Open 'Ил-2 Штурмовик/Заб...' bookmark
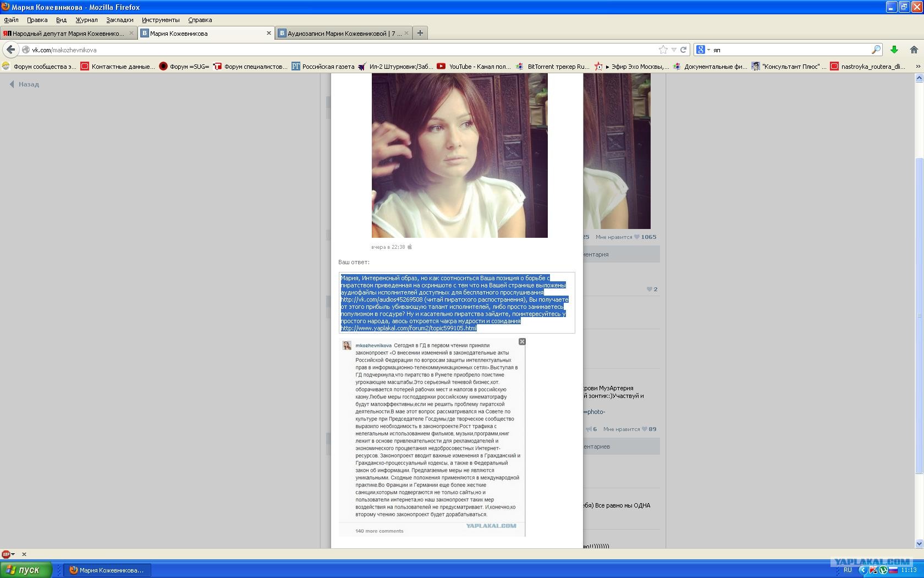The image size is (924, 578). pos(395,66)
